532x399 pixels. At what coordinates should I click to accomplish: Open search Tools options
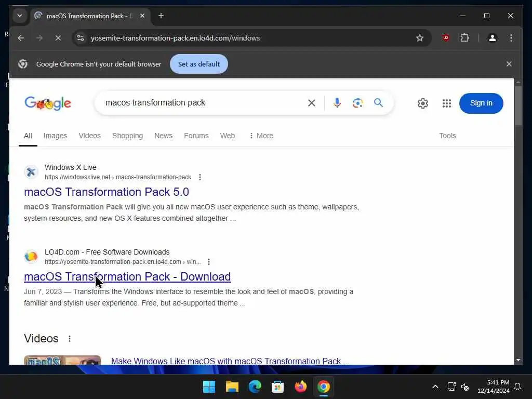coord(447,136)
